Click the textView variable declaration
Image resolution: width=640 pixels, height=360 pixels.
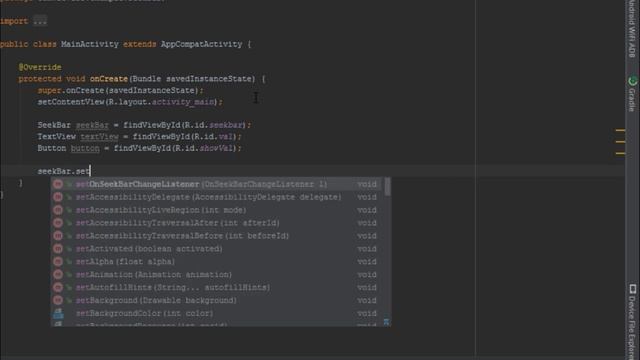click(x=99, y=137)
